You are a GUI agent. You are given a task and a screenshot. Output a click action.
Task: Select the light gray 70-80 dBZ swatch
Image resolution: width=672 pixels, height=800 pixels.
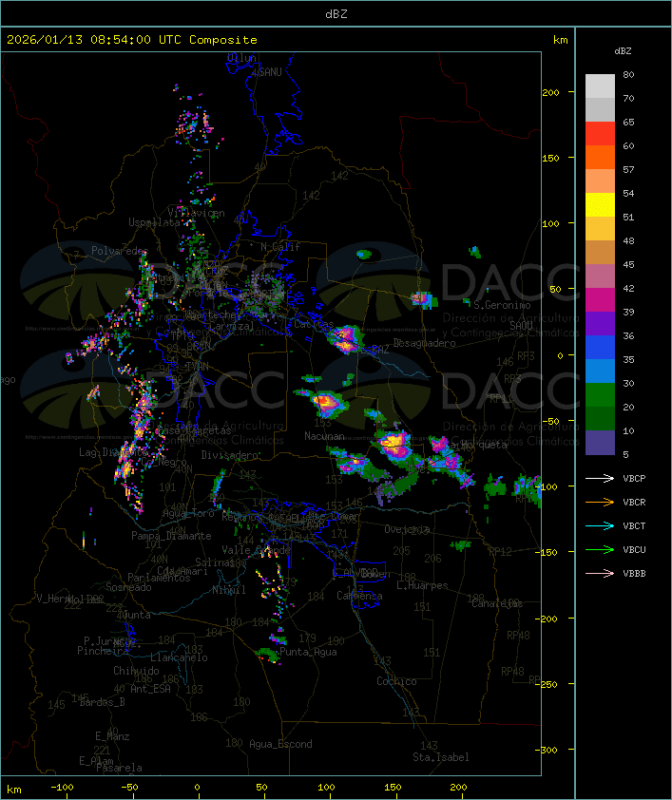pyautogui.click(x=600, y=86)
